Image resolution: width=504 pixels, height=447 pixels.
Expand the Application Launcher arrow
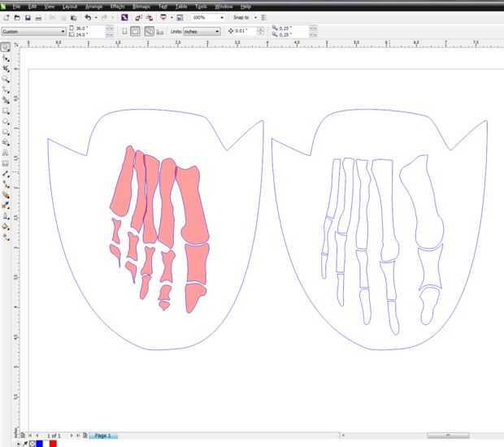(172, 18)
